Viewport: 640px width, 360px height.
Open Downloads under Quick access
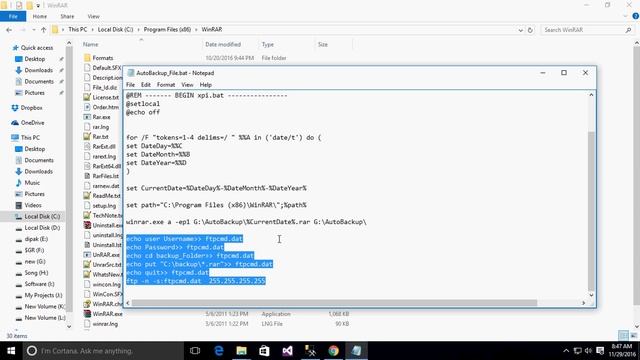tap(38, 70)
